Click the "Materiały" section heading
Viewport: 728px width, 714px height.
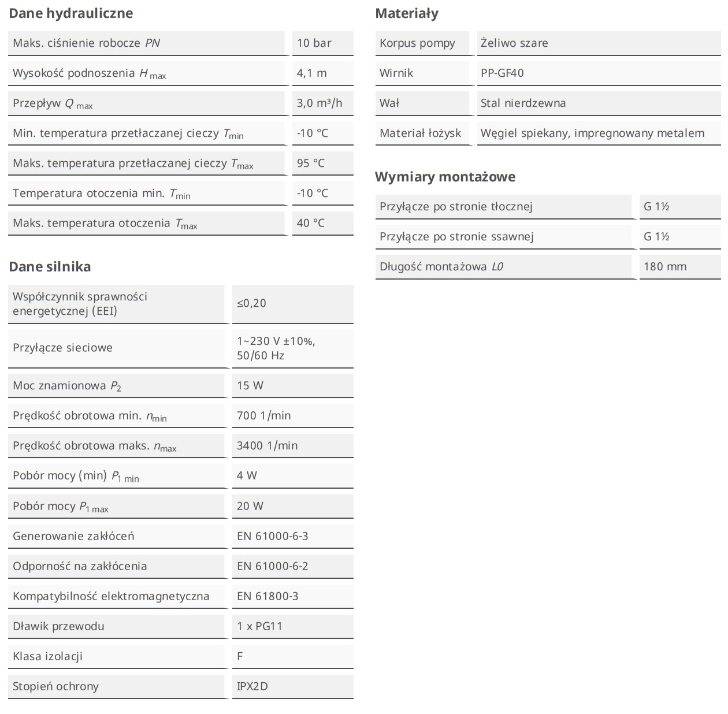[407, 13]
